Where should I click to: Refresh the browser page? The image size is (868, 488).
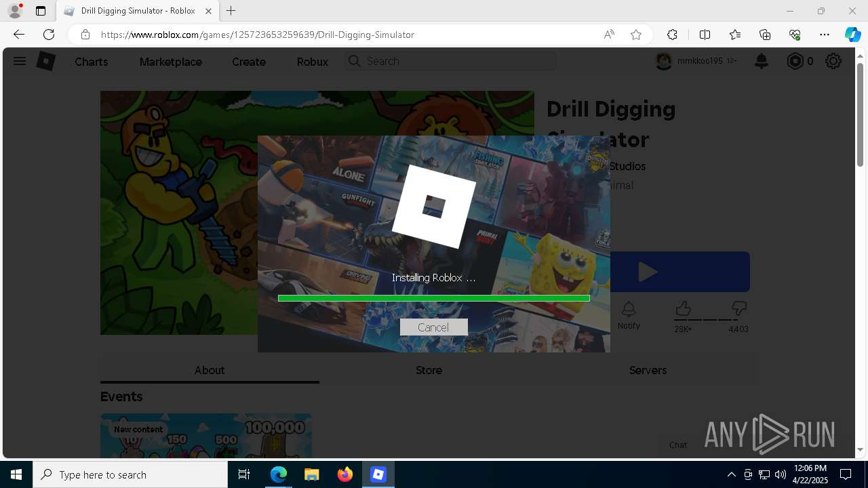point(49,35)
